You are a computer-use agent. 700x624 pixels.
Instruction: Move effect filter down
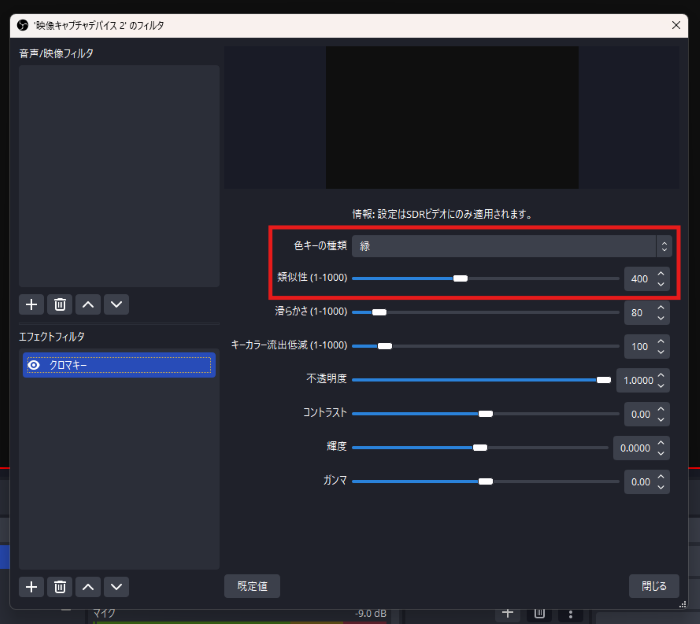[117, 587]
